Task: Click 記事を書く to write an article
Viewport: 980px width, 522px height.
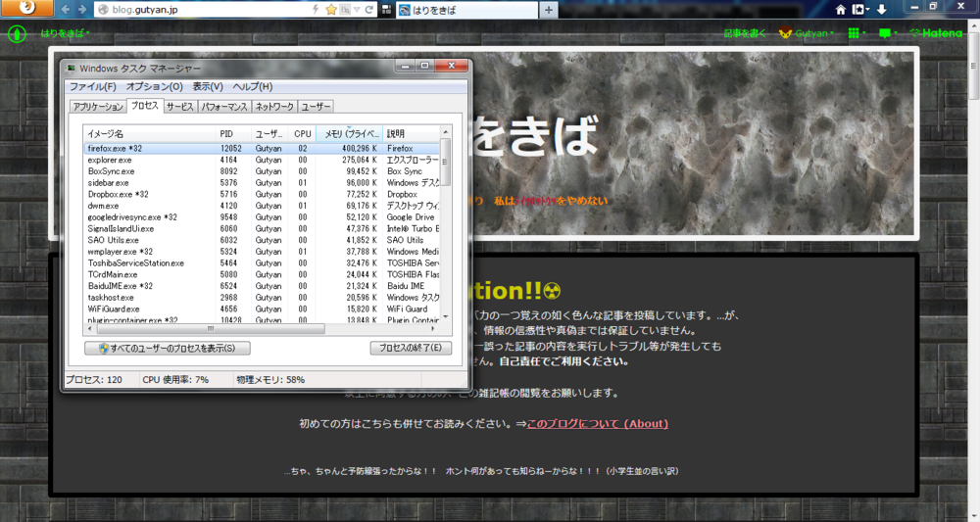Action: click(745, 33)
